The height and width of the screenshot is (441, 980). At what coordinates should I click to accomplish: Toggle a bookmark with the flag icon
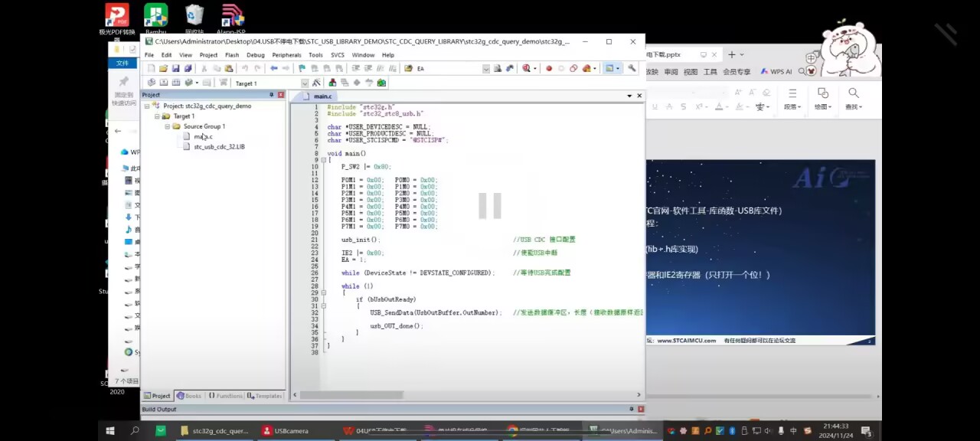tap(302, 68)
